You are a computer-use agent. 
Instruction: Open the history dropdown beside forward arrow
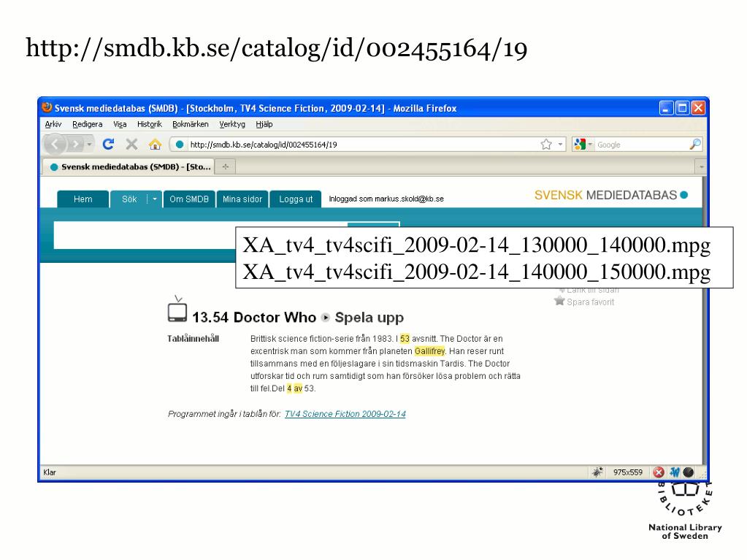point(89,145)
